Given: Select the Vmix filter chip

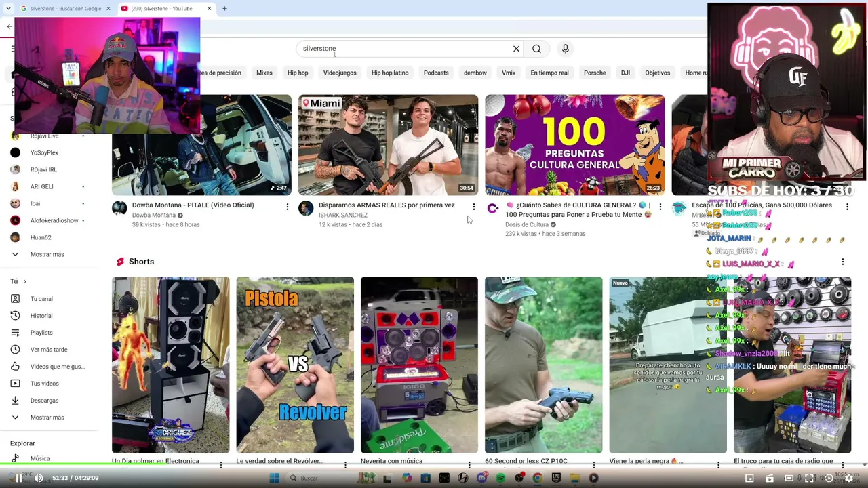Looking at the screenshot, I should 509,73.
